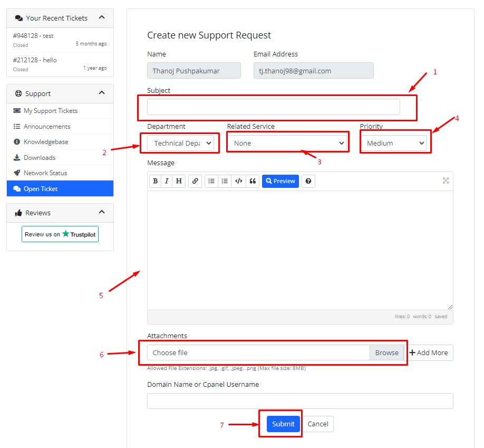Apply bold formatting in message editor
Screen dimensions: 484x448
[155, 181]
